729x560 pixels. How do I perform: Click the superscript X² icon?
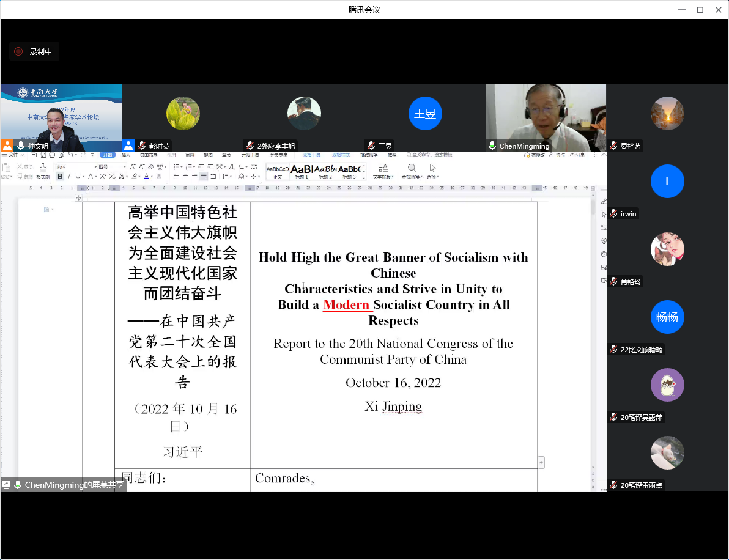tap(103, 177)
